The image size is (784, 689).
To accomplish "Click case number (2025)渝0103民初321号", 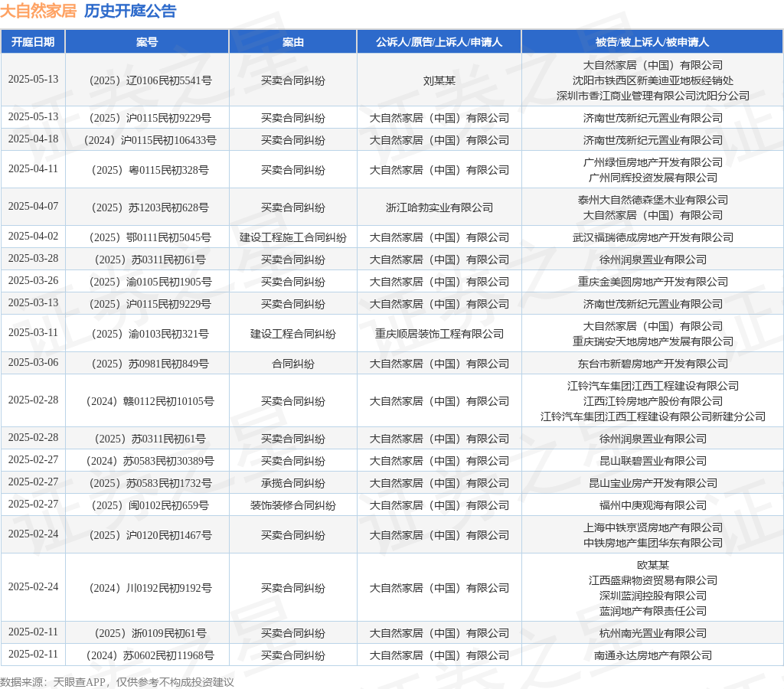I will coord(150,334).
